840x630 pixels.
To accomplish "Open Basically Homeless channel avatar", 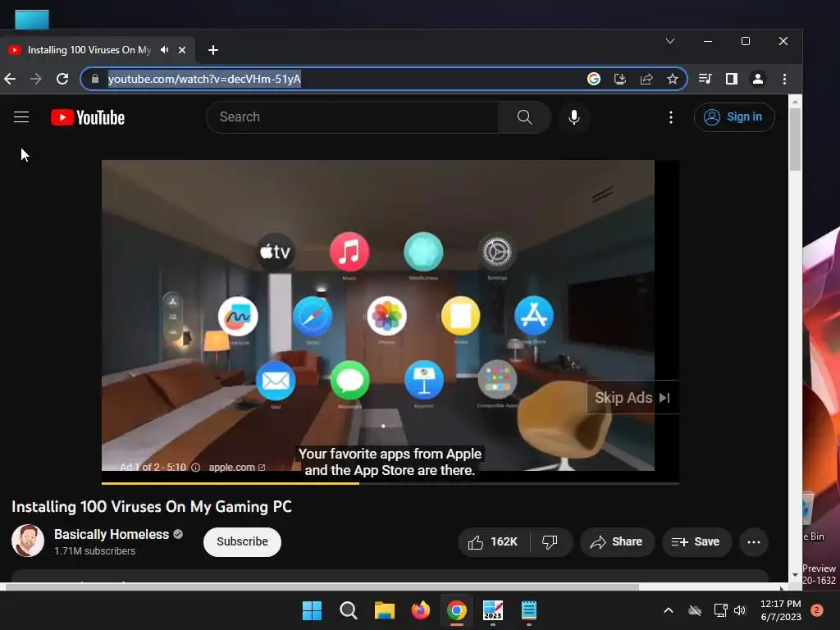I will (x=28, y=541).
